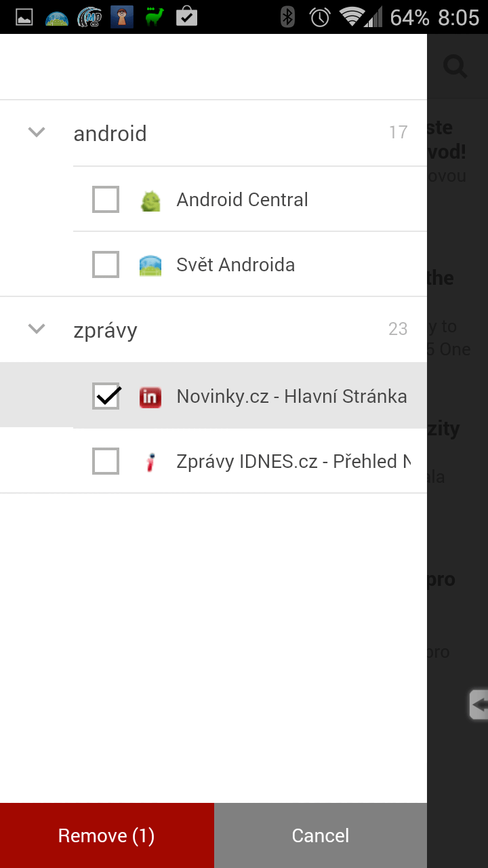Tap the Bluetooth status bar icon

tap(287, 17)
